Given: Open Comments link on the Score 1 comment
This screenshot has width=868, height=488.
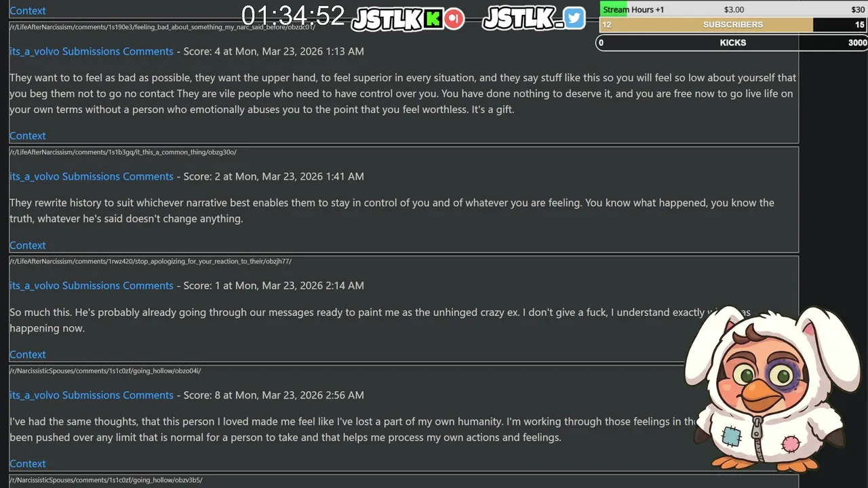Looking at the screenshot, I should pos(148,285).
